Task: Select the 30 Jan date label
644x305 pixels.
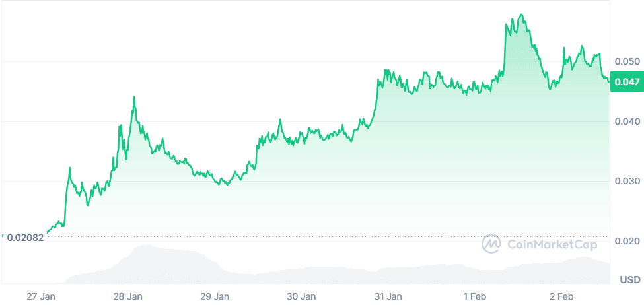Action: pos(301,296)
